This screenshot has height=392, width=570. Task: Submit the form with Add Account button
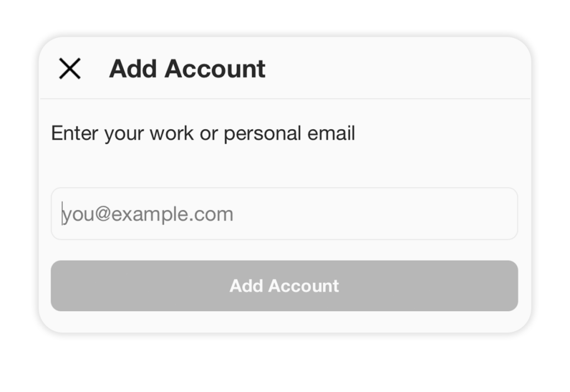pyautogui.click(x=284, y=286)
